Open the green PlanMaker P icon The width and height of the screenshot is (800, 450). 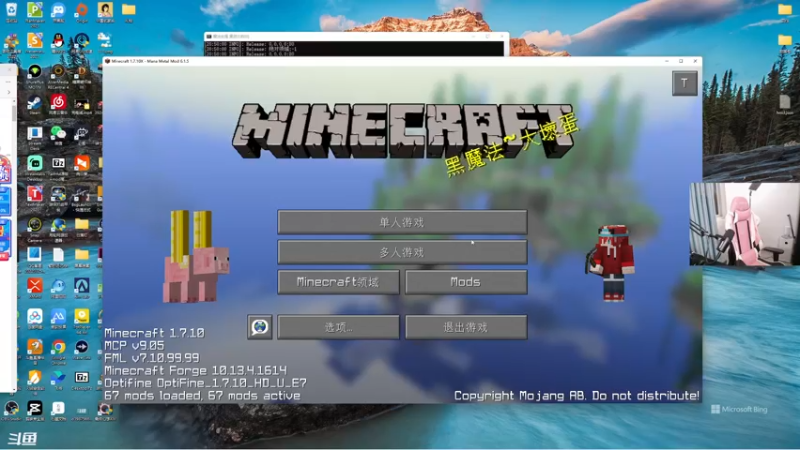point(35,10)
